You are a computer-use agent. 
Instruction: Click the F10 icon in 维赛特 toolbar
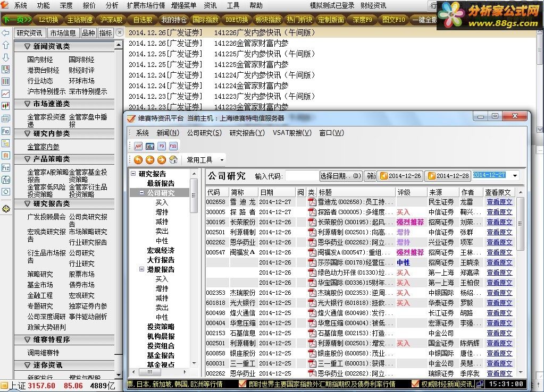tap(173, 146)
